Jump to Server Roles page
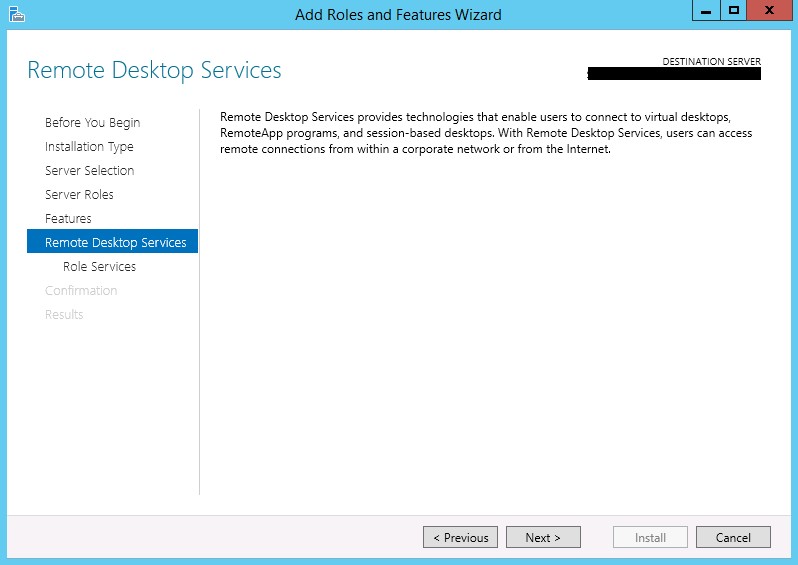 click(79, 194)
